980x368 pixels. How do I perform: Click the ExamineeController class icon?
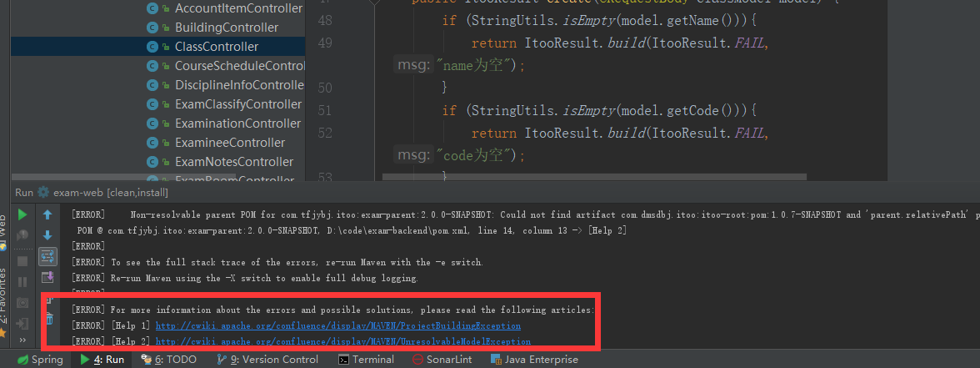[x=152, y=143]
